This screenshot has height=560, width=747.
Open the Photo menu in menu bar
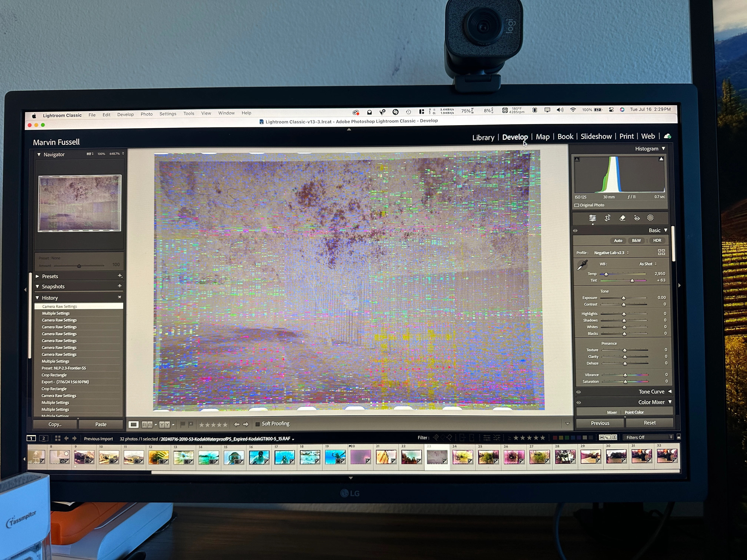point(147,114)
